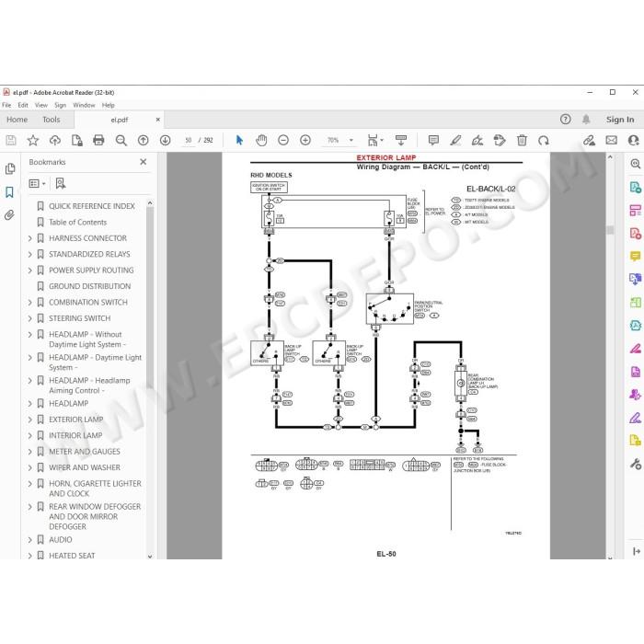Screen dimensions: 644x644
Task: Close the el.pdf tab
Action: 157,120
